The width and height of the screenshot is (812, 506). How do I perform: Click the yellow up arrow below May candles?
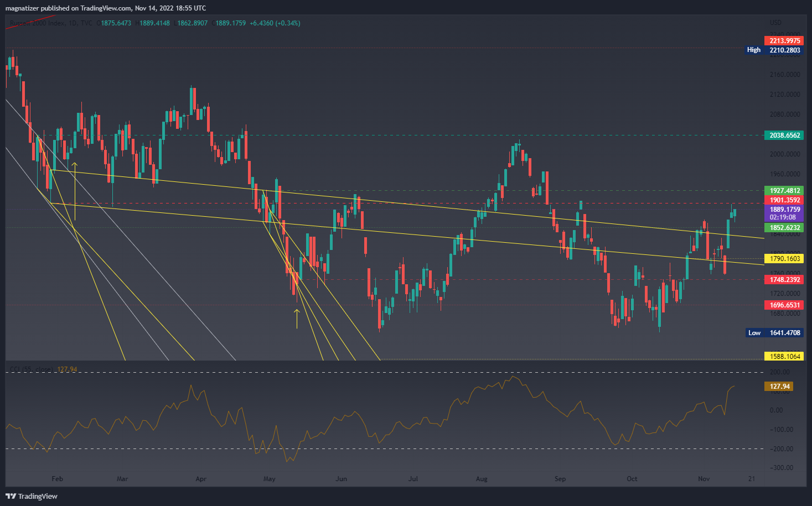point(297,319)
